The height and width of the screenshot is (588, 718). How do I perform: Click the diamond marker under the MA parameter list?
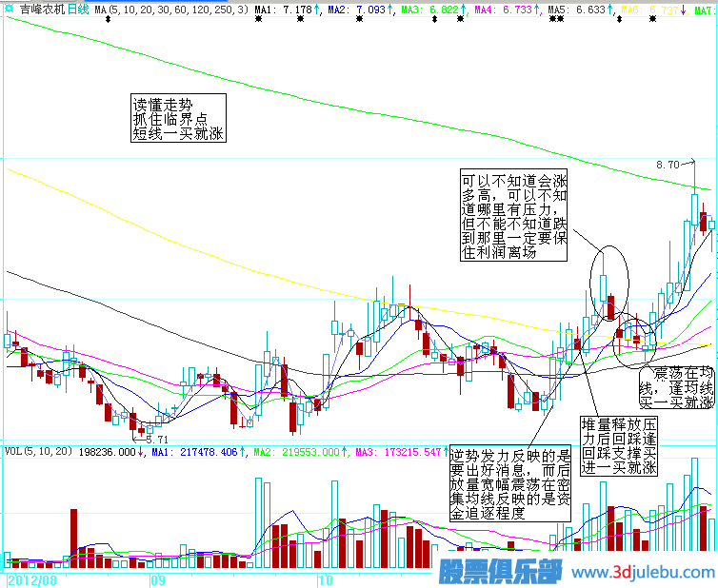point(108,19)
